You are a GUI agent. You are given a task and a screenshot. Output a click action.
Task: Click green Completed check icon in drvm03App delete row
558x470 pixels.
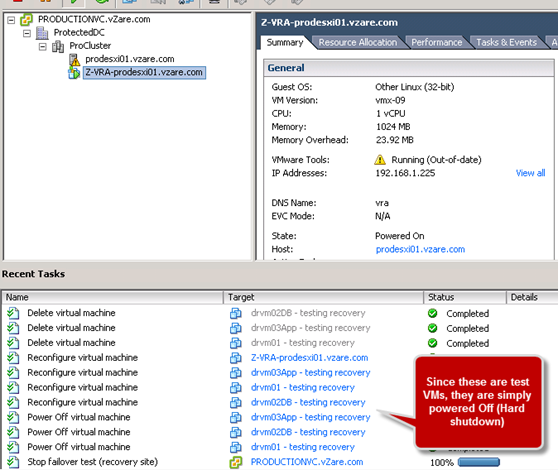432,328
